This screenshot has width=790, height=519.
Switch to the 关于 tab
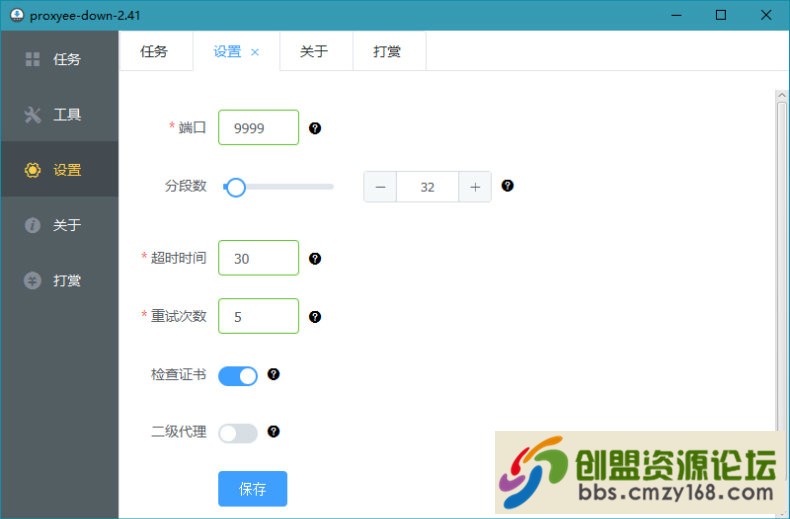(314, 51)
